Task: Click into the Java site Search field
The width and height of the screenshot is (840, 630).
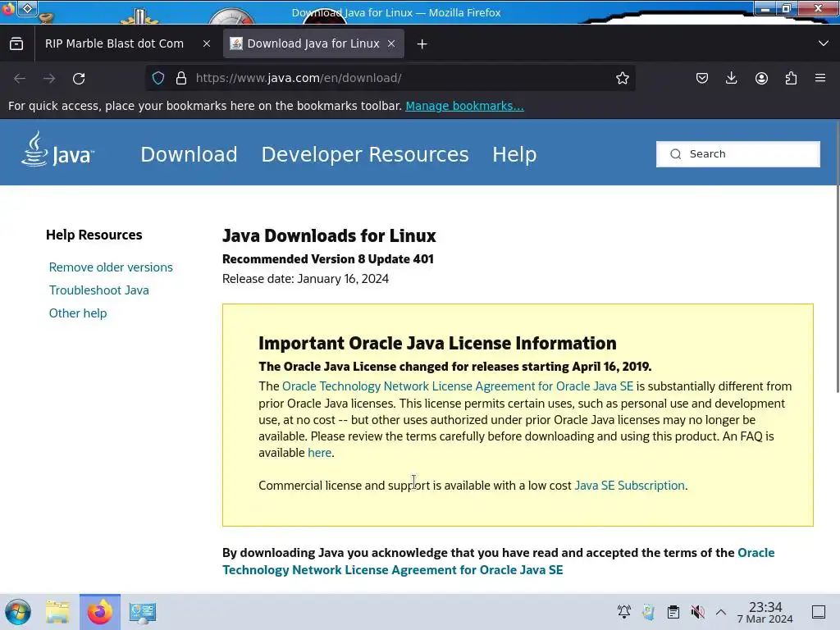Action: click(738, 154)
